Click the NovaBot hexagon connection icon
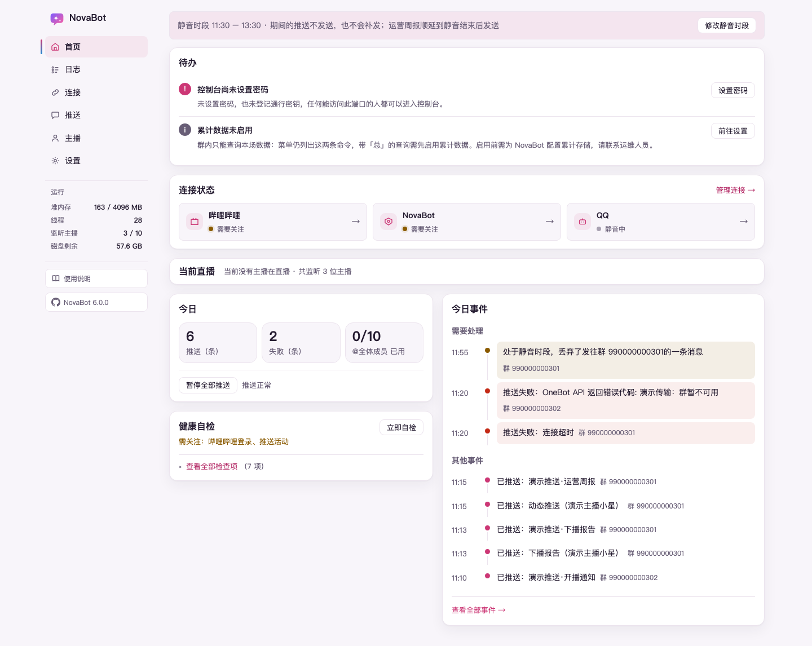812x646 pixels. pos(389,222)
